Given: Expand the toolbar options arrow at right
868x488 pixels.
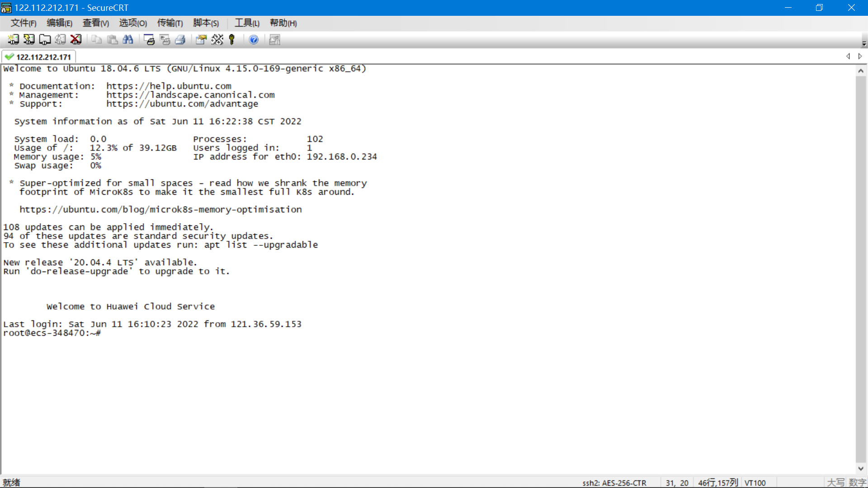Looking at the screenshot, I should [x=864, y=43].
